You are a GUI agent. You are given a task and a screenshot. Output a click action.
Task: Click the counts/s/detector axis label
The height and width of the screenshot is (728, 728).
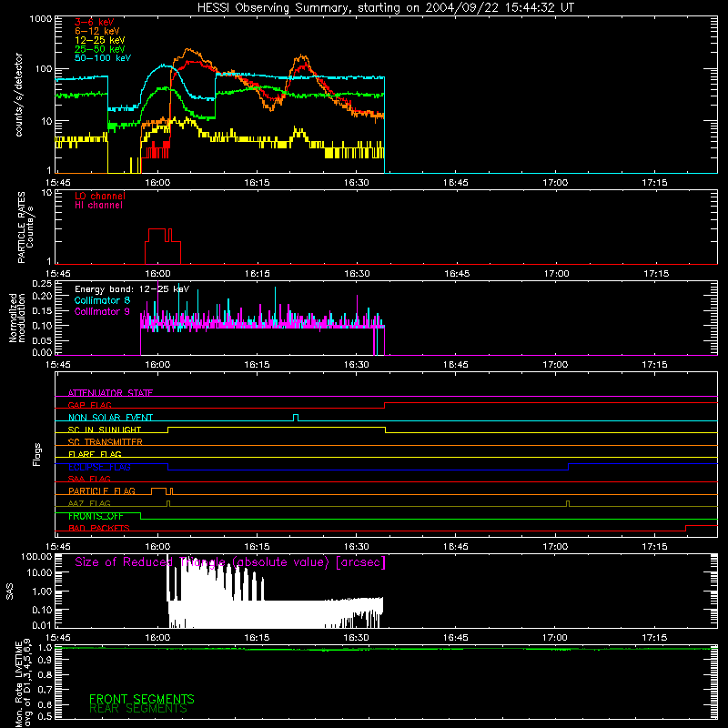18,95
